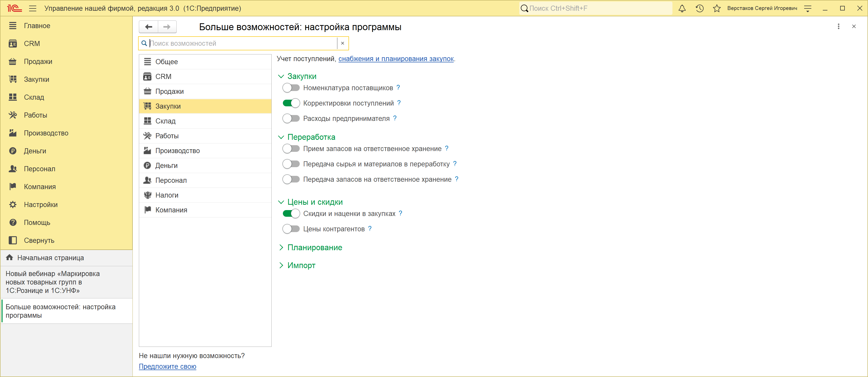Open the settings lines menu beside the username
The height and width of the screenshot is (377, 868).
click(x=807, y=8)
